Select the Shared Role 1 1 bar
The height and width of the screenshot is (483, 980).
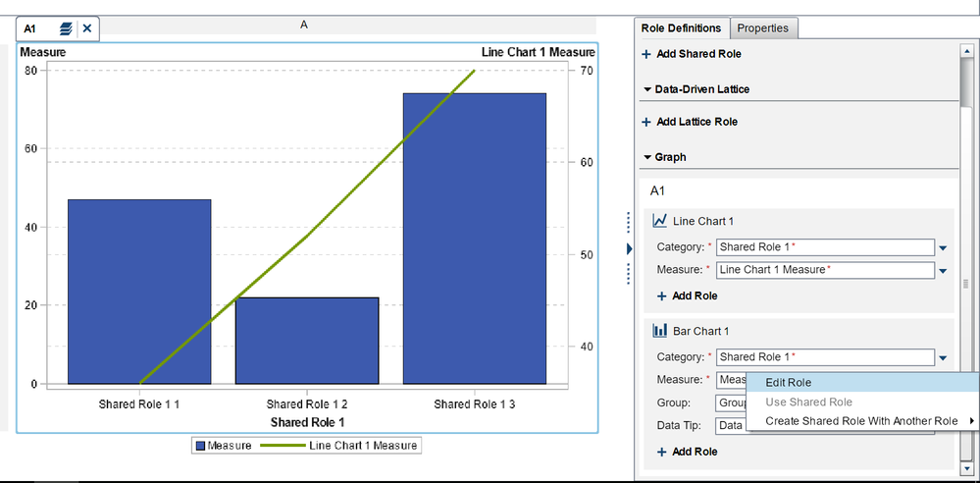pyautogui.click(x=139, y=292)
